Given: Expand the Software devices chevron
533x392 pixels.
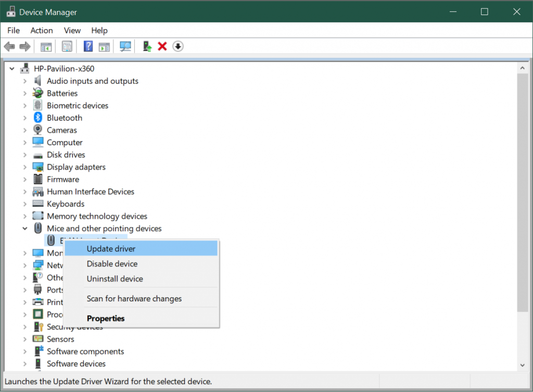Looking at the screenshot, I should pos(25,364).
